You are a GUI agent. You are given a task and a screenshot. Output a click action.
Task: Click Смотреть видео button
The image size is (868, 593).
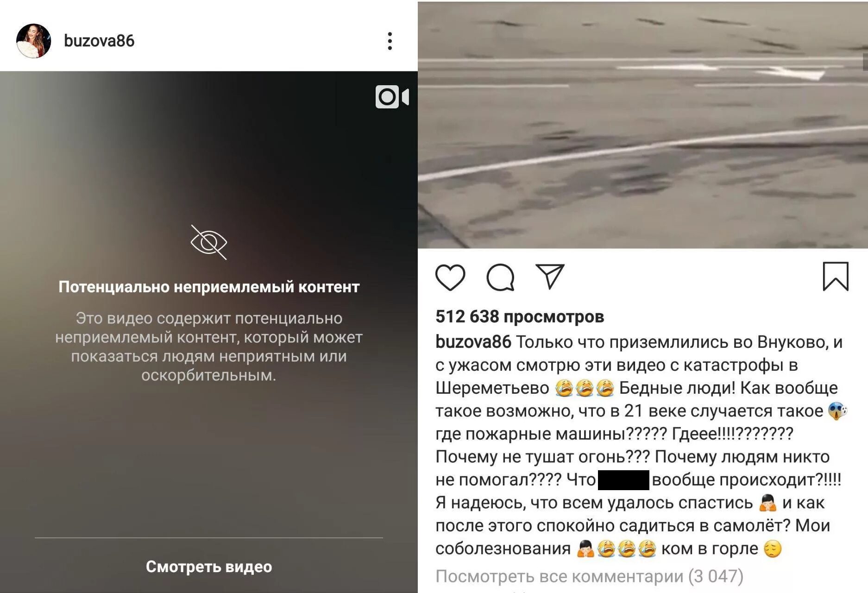209,566
